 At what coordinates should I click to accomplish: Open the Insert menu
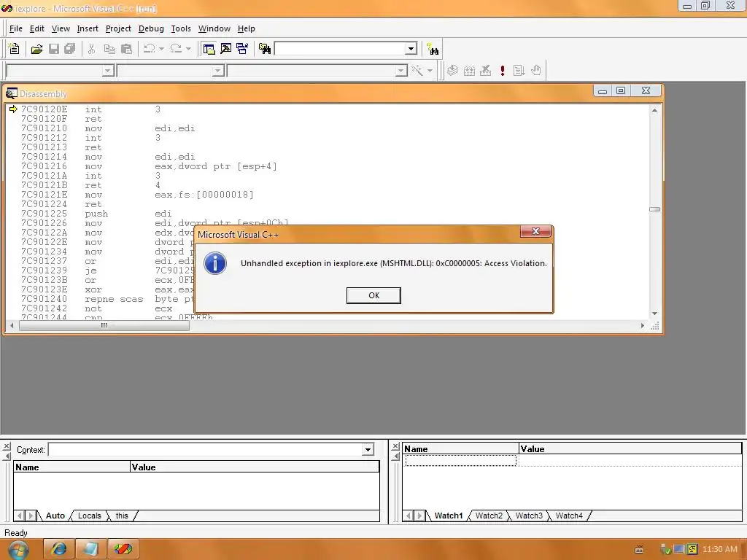point(88,28)
